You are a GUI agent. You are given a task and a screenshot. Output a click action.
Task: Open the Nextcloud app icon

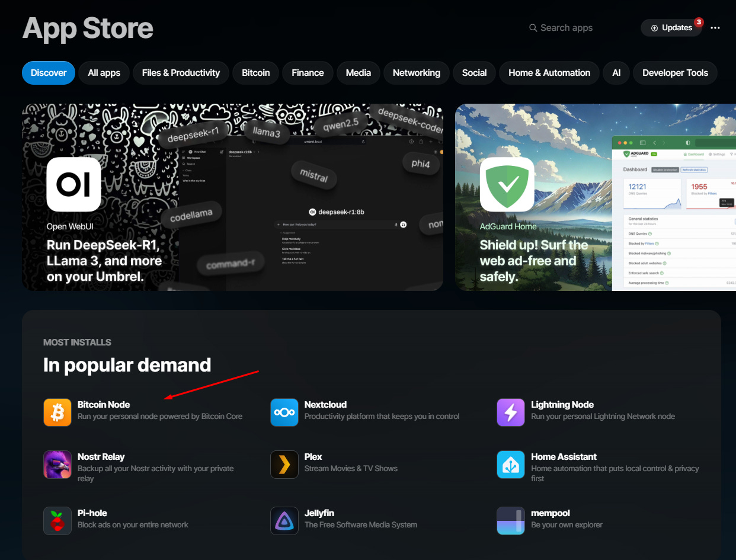point(284,412)
